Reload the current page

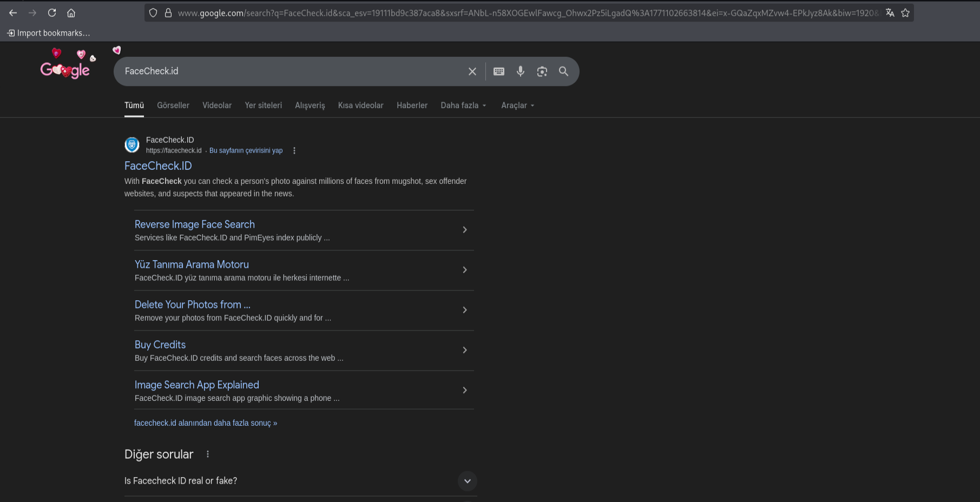(x=52, y=13)
